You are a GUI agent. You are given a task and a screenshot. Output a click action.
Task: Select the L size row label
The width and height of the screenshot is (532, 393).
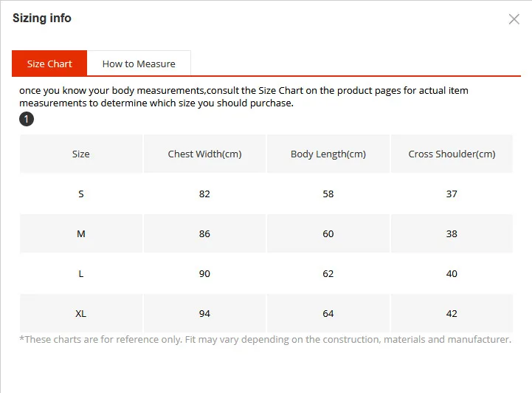(x=80, y=274)
